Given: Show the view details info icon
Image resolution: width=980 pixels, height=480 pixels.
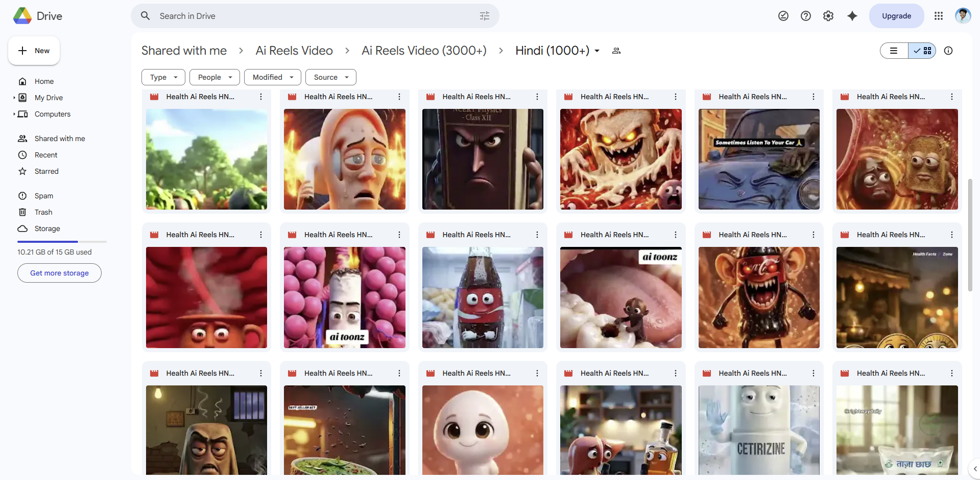Looking at the screenshot, I should tap(948, 51).
